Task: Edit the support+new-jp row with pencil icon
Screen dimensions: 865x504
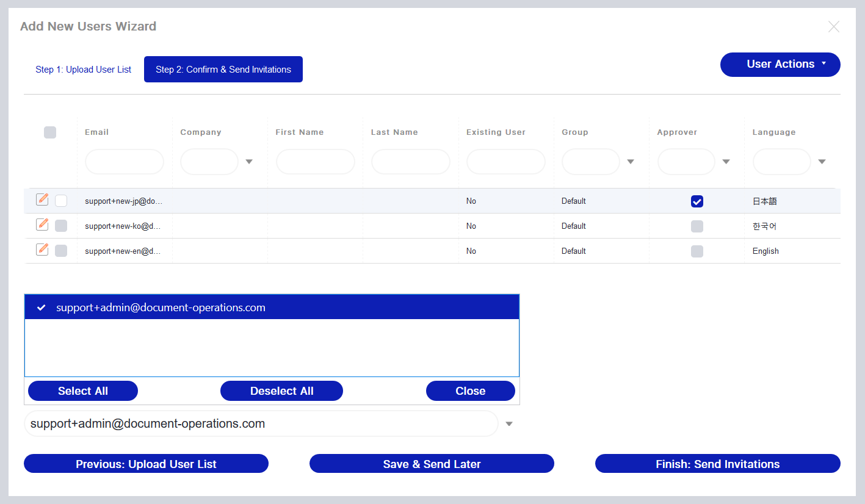Action: tap(42, 200)
